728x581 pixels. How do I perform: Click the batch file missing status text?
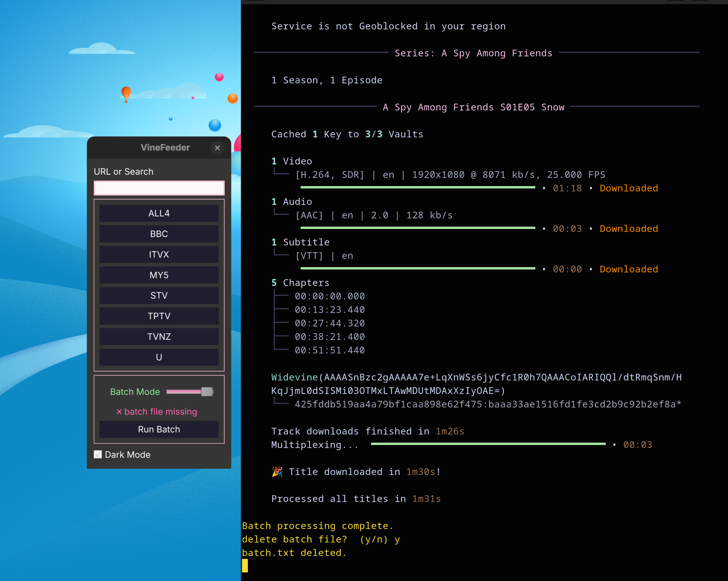(157, 412)
